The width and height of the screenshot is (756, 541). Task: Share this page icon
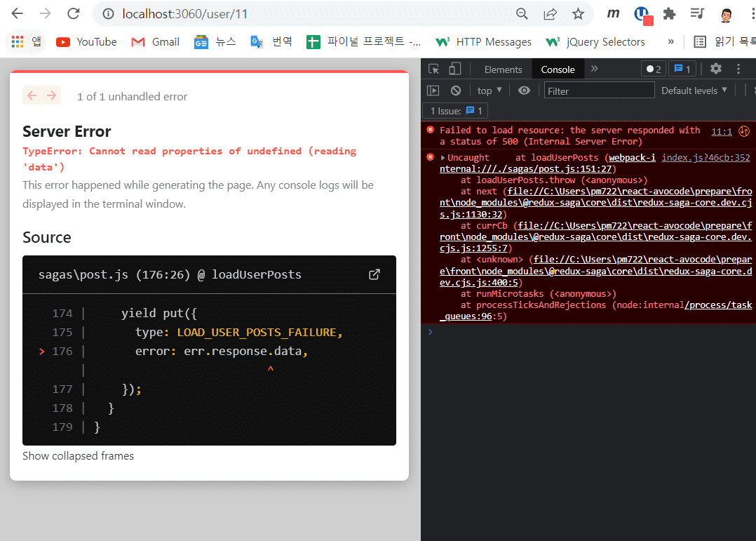(x=550, y=14)
